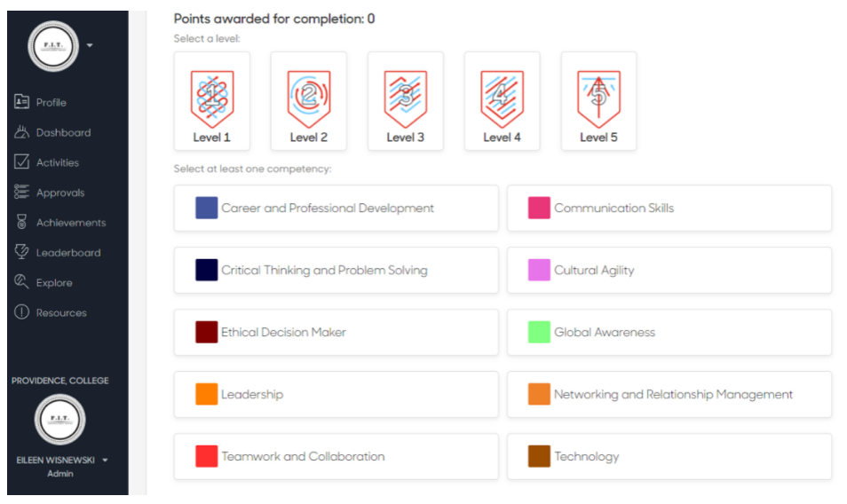
Task: Click the Providence College logo thumbnail
Action: (59, 420)
